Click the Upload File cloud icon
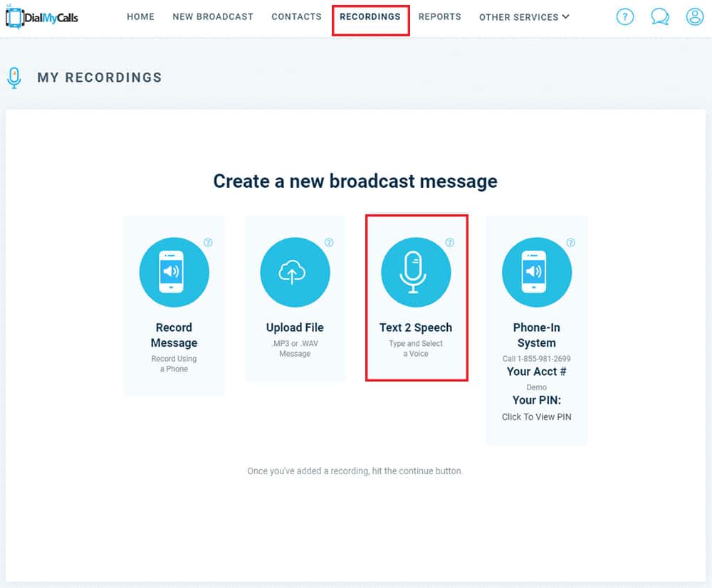This screenshot has height=588, width=712. tap(295, 272)
